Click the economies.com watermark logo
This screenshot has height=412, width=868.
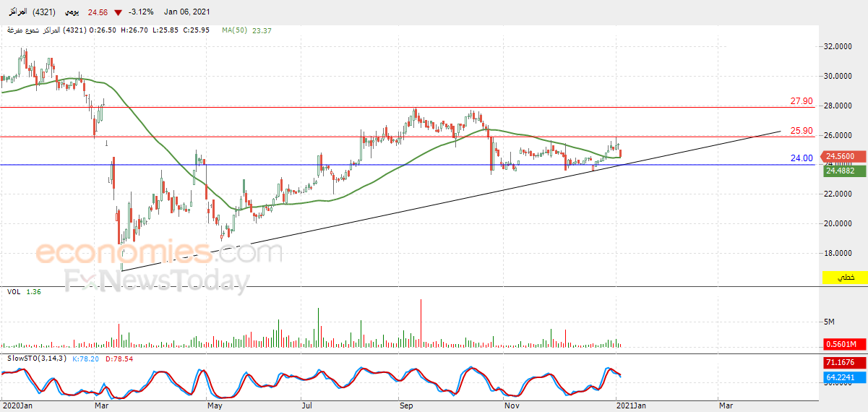point(159,254)
